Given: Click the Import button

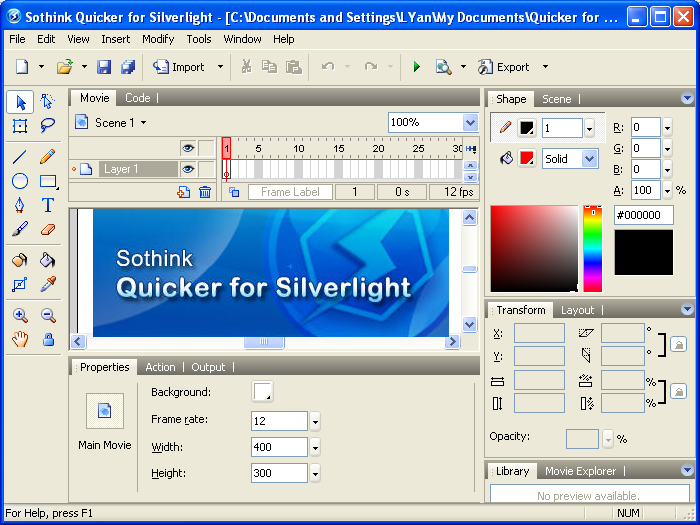Looking at the screenshot, I should click(179, 67).
